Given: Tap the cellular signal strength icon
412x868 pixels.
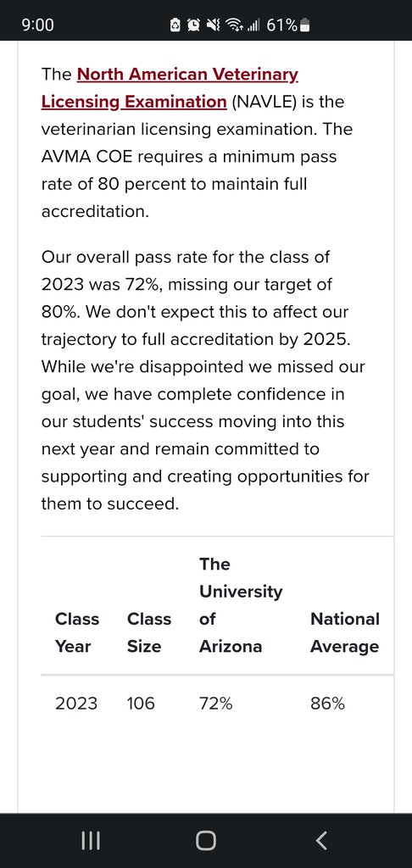Looking at the screenshot, I should pyautogui.click(x=253, y=25).
